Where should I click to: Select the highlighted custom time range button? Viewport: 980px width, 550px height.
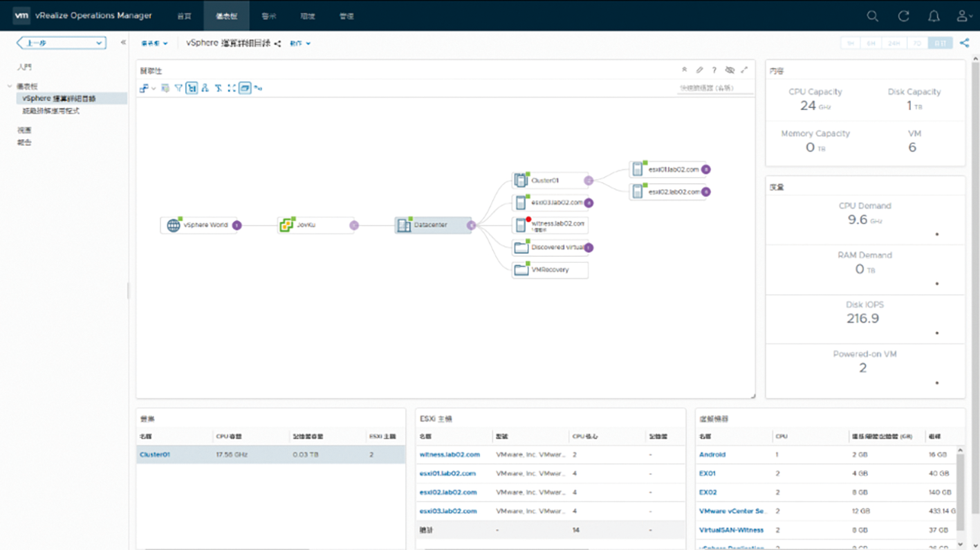click(940, 43)
